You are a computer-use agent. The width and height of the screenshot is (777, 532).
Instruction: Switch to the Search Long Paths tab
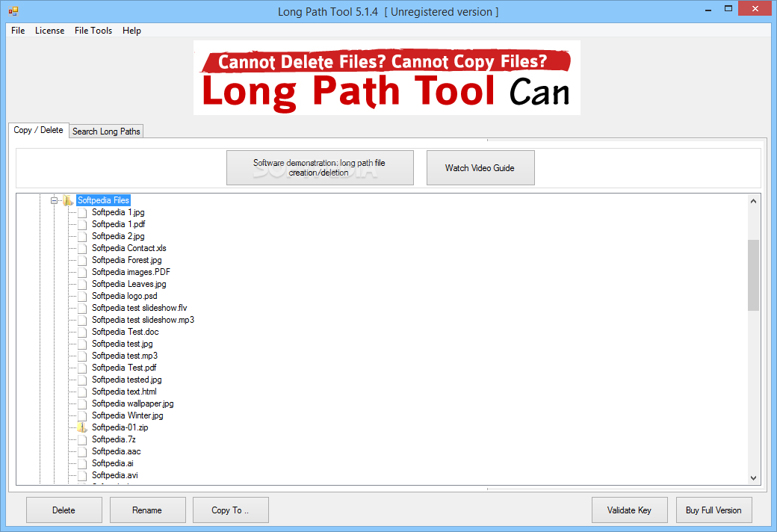[106, 132]
